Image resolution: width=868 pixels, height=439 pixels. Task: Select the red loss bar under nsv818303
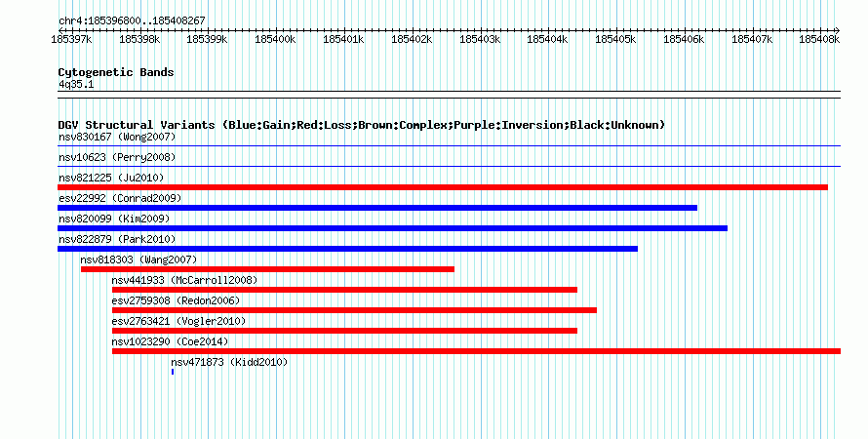point(267,269)
